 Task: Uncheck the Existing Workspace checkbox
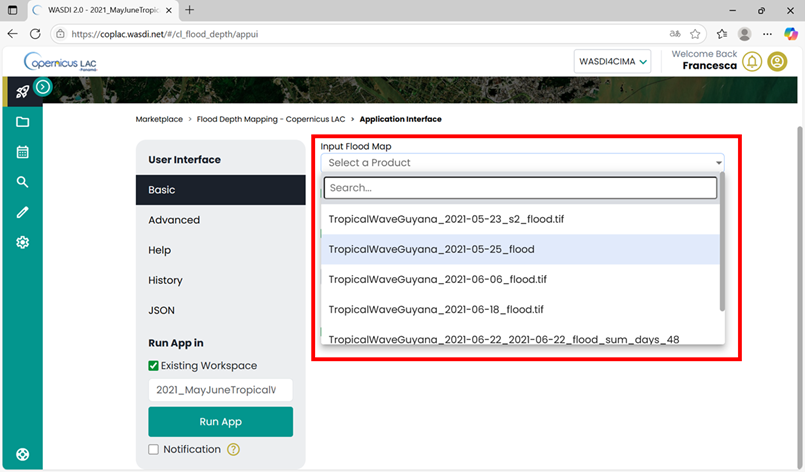[153, 366]
